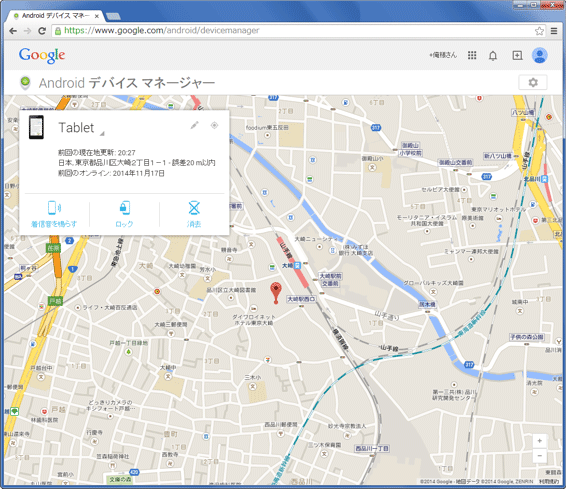Locate device with the crosshair icon
Image resolution: width=566 pixels, height=489 pixels.
[x=214, y=125]
